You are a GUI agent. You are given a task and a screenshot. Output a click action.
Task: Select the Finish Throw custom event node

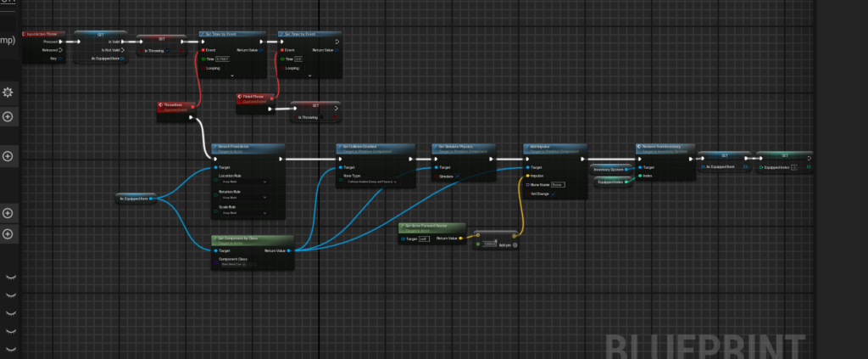click(x=254, y=98)
